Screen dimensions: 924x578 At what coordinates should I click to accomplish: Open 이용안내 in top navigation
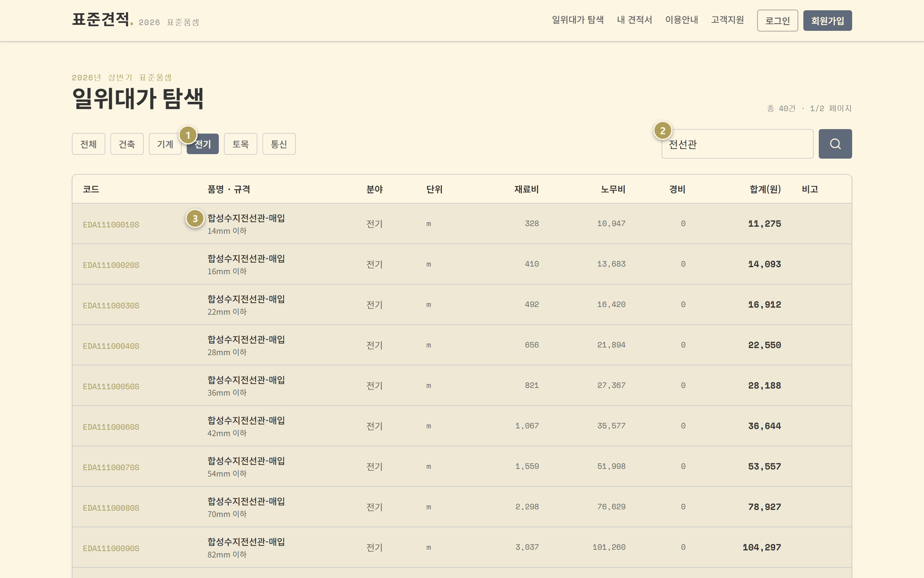pyautogui.click(x=681, y=20)
